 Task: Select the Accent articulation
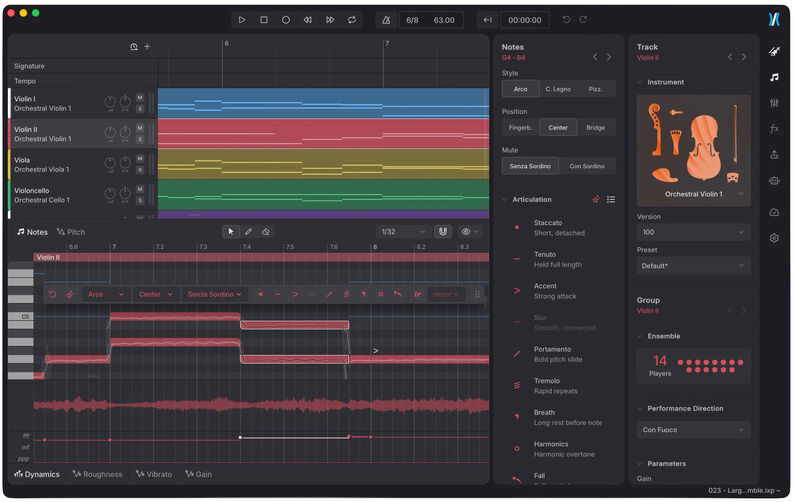559,291
